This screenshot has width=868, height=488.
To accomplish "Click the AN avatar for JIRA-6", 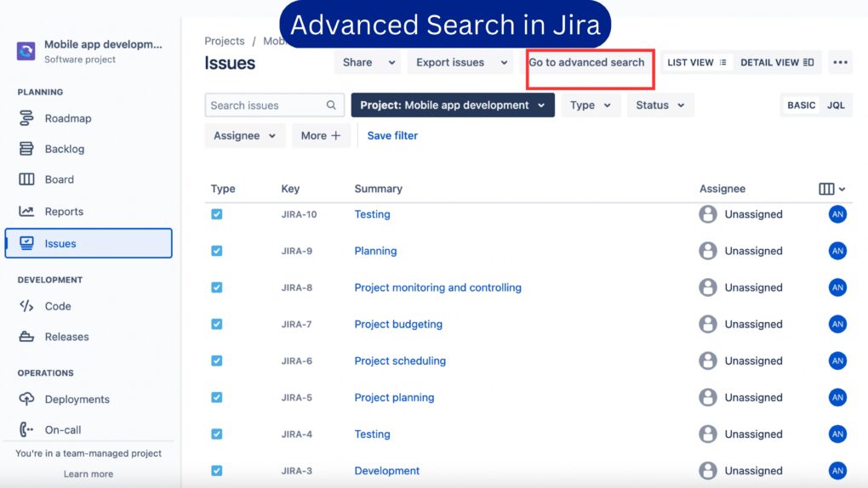I will point(837,360).
